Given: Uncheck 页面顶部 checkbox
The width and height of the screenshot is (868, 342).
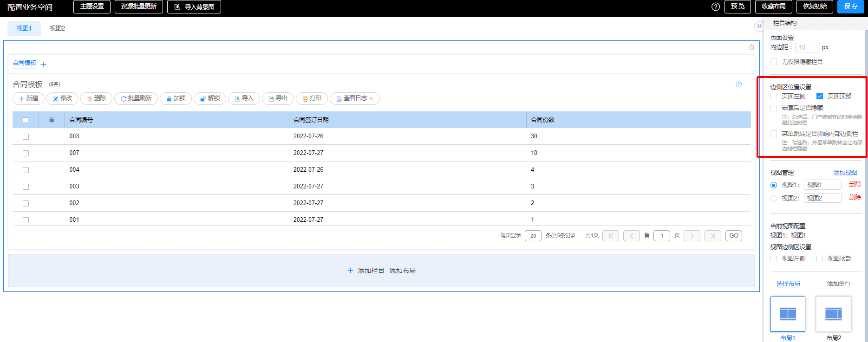Looking at the screenshot, I should point(820,96).
